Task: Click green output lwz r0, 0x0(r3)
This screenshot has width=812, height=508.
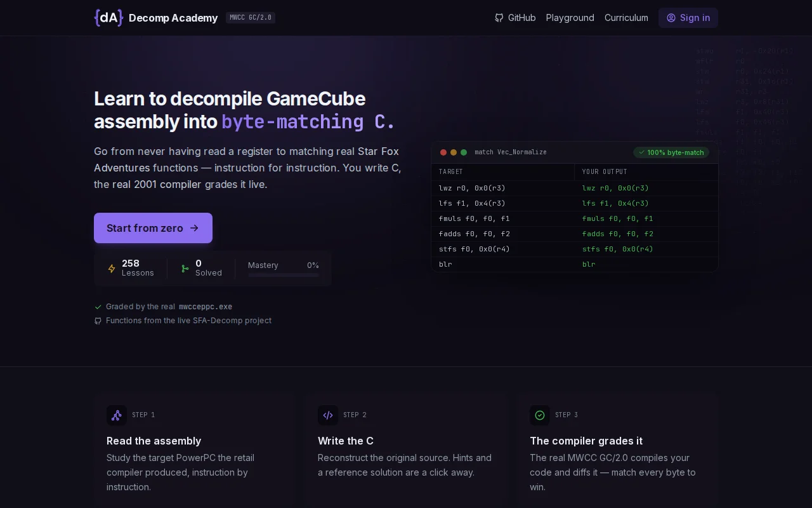Action: (x=615, y=188)
